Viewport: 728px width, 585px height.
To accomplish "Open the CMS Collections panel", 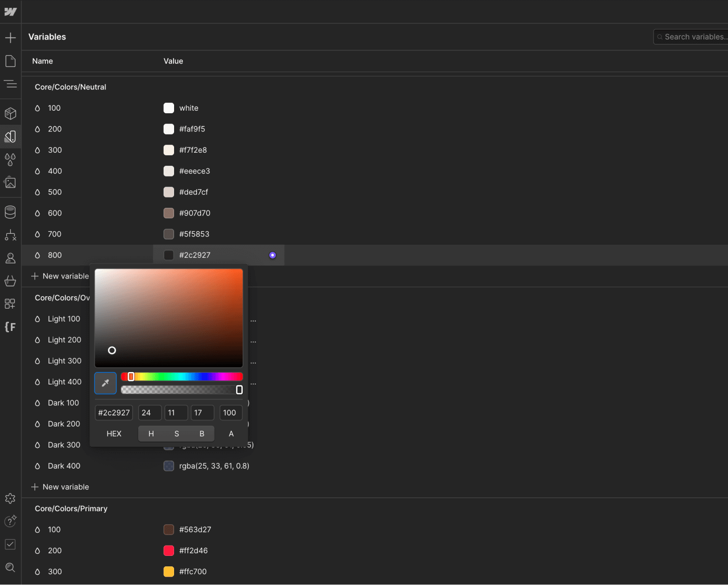I will [10, 211].
